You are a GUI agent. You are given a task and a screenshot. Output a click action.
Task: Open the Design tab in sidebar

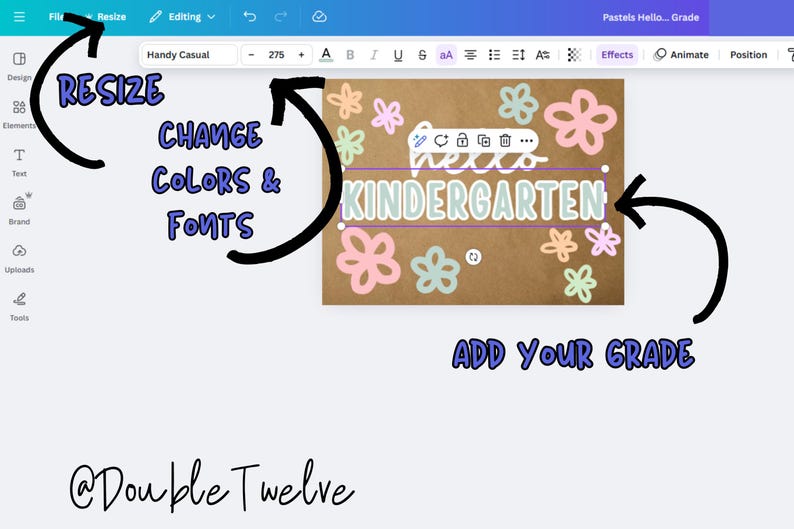tap(19, 66)
